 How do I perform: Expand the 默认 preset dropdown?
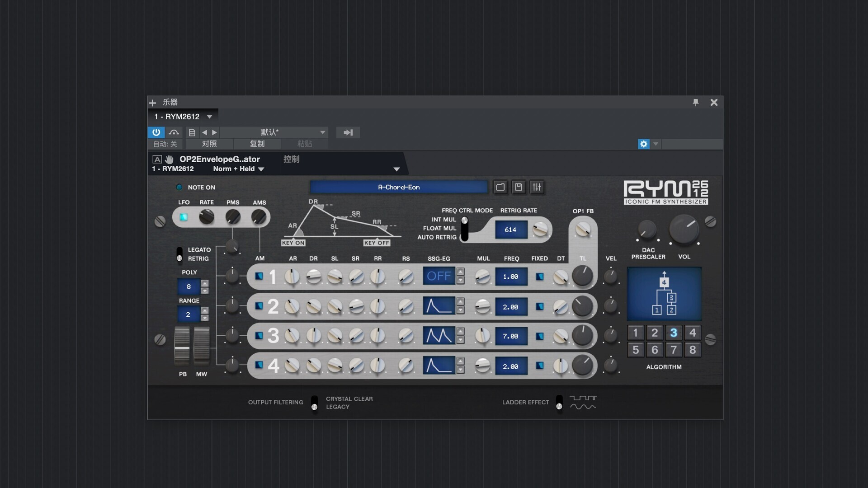pyautogui.click(x=322, y=132)
